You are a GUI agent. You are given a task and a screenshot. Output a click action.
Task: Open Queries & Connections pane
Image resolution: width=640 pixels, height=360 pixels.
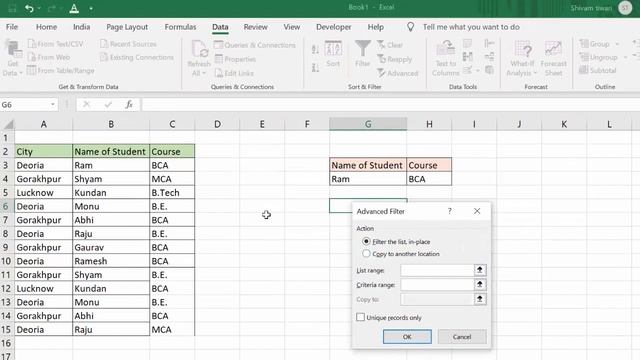point(255,45)
